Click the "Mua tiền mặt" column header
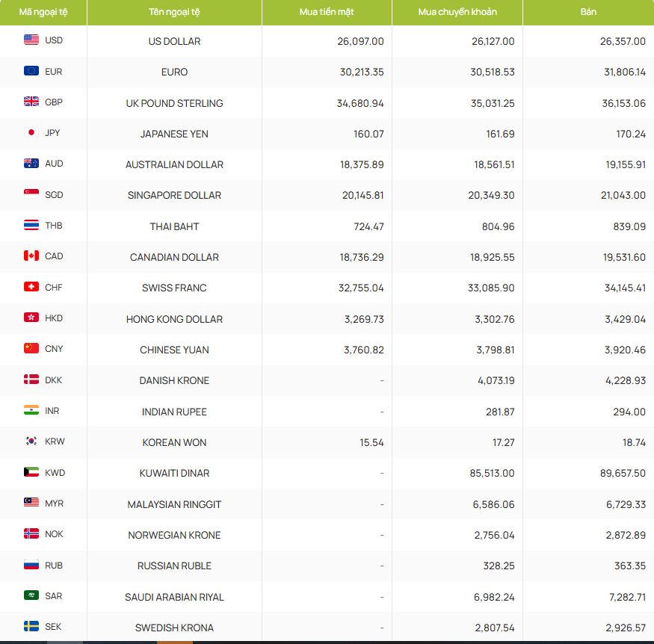Screen dimensions: 654x644 (327, 12)
